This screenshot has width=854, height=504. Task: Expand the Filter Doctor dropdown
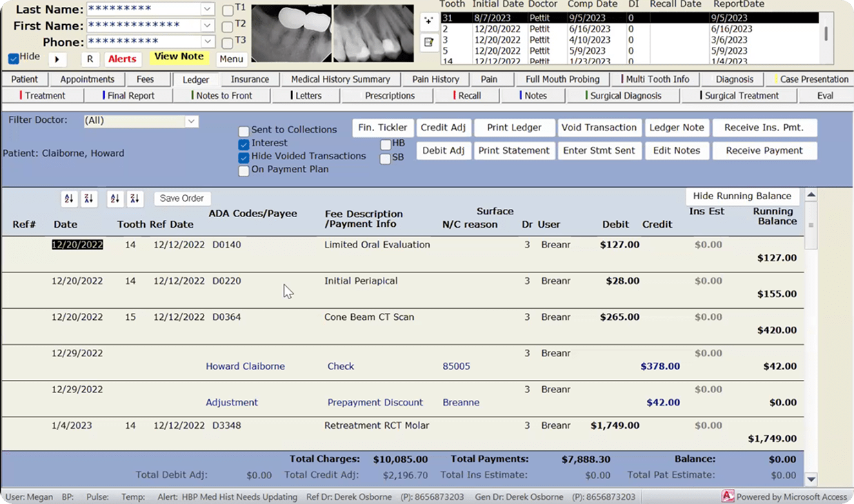tap(191, 121)
